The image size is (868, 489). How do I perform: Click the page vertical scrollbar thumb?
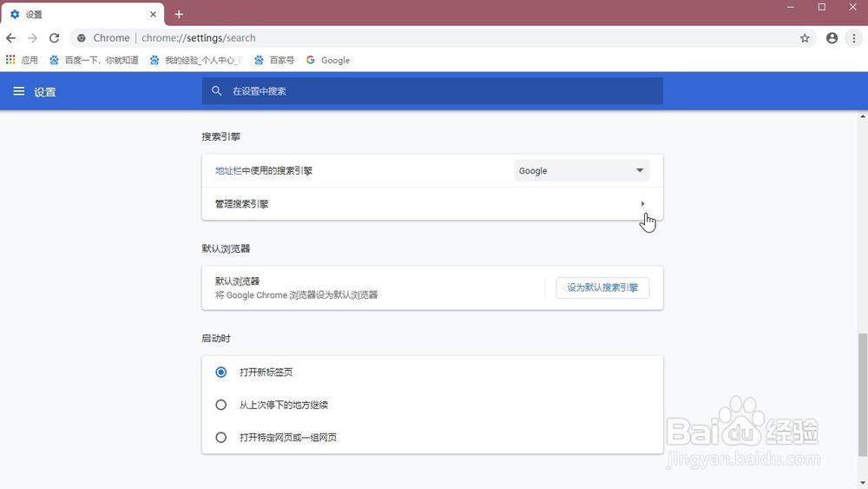point(863,394)
